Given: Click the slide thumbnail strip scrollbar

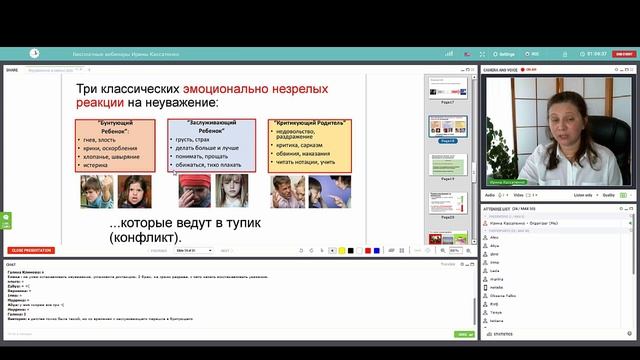Looking at the screenshot, I should tap(474, 172).
